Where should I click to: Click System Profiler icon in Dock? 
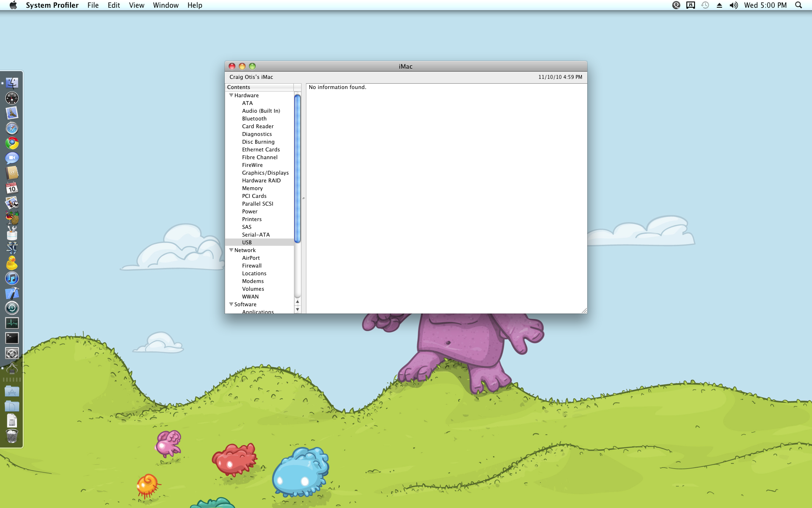point(12,368)
